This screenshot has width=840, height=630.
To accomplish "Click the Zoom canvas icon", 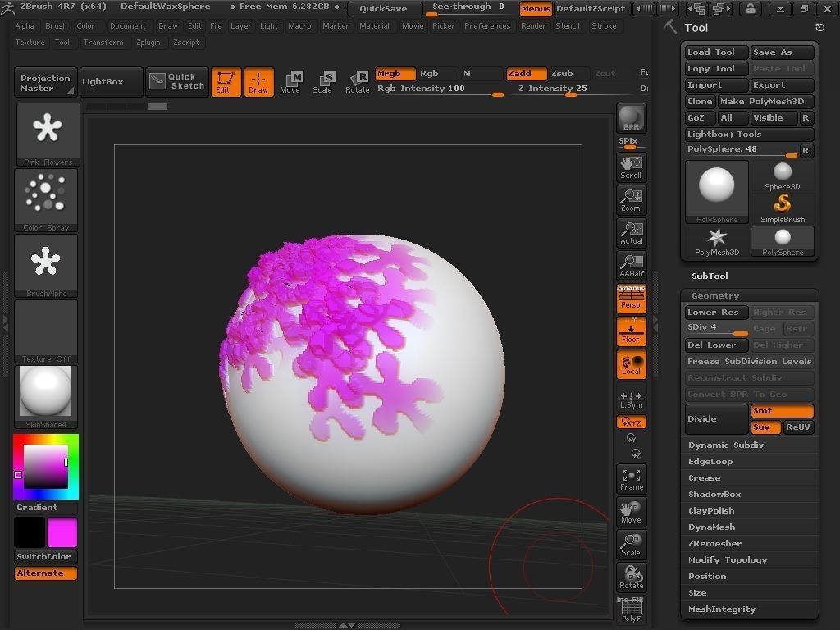I will (631, 200).
